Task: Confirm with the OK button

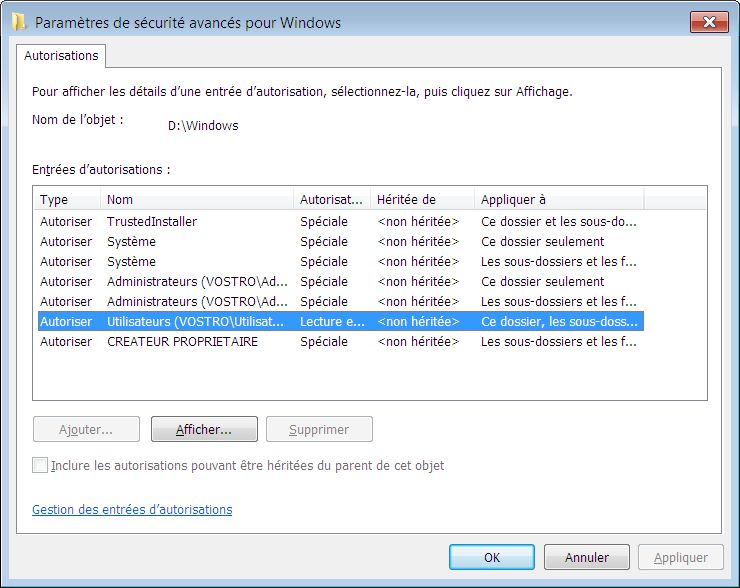Action: (x=492, y=557)
